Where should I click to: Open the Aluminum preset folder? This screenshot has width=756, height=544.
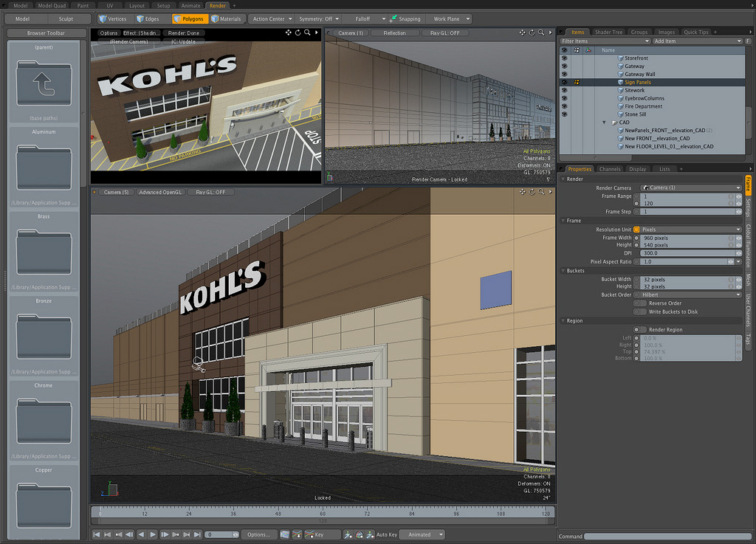pos(44,168)
